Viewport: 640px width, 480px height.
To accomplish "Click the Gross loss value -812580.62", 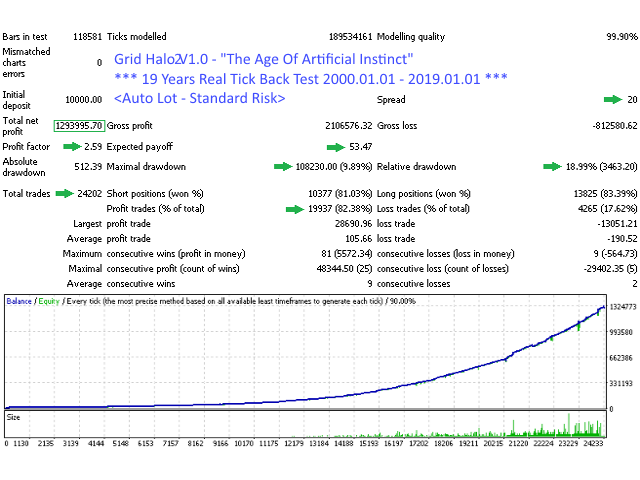I will [x=615, y=126].
